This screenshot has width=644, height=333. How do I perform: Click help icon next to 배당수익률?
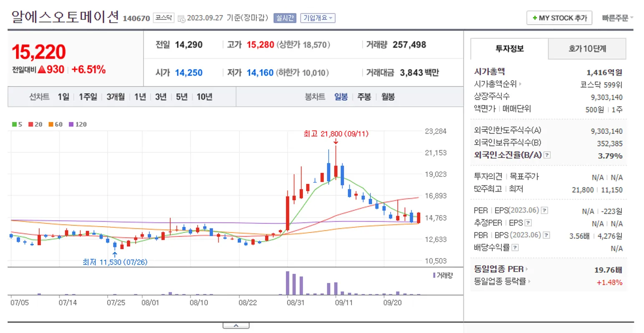[516, 248]
